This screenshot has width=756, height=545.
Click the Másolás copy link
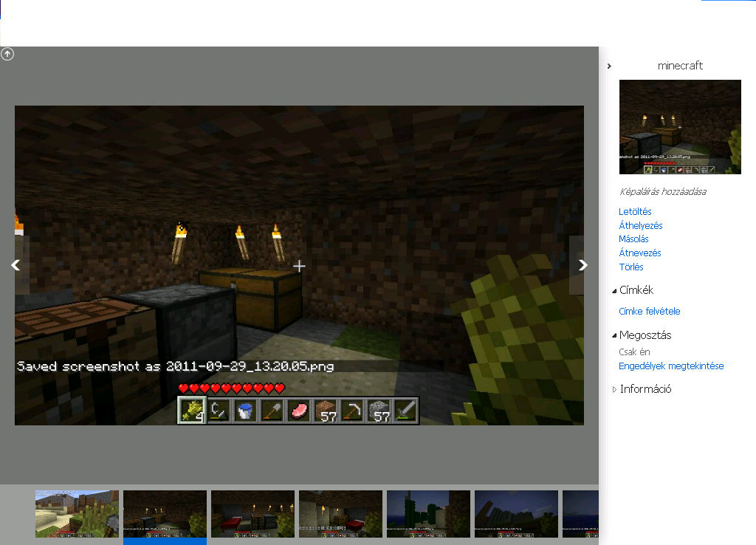(x=633, y=239)
